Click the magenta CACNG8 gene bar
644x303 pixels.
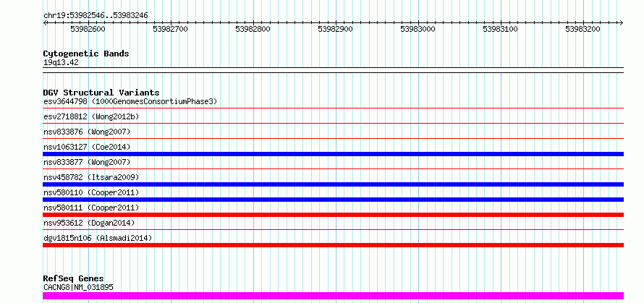(x=333, y=296)
